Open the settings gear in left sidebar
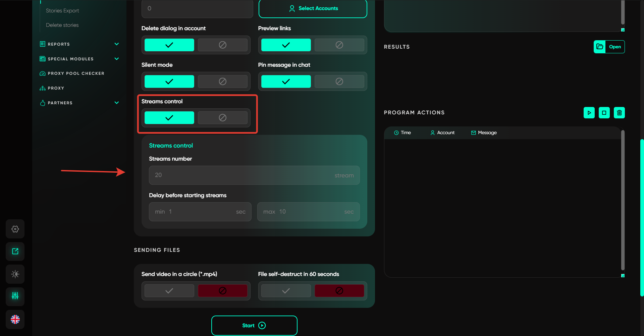Screen dimensions: 644x336 [15, 229]
